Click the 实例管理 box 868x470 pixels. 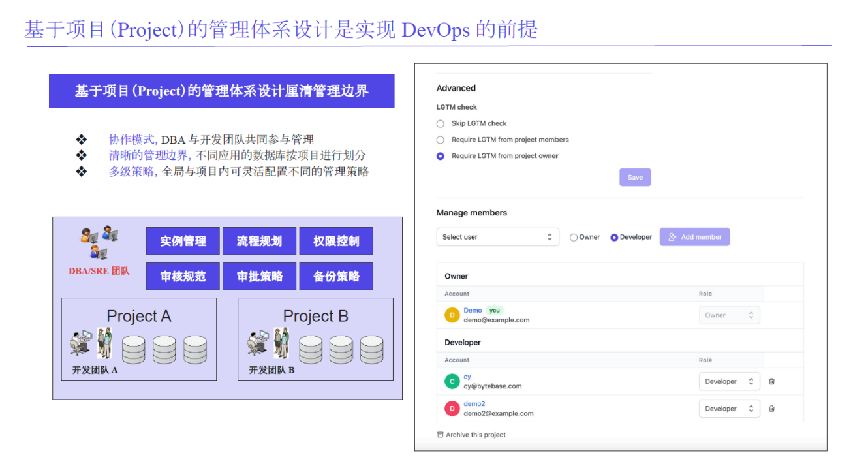pos(183,241)
